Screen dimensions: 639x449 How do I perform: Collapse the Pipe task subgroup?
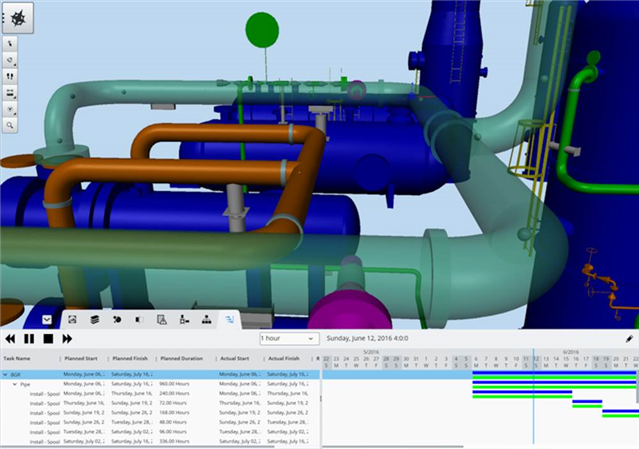pos(15,384)
